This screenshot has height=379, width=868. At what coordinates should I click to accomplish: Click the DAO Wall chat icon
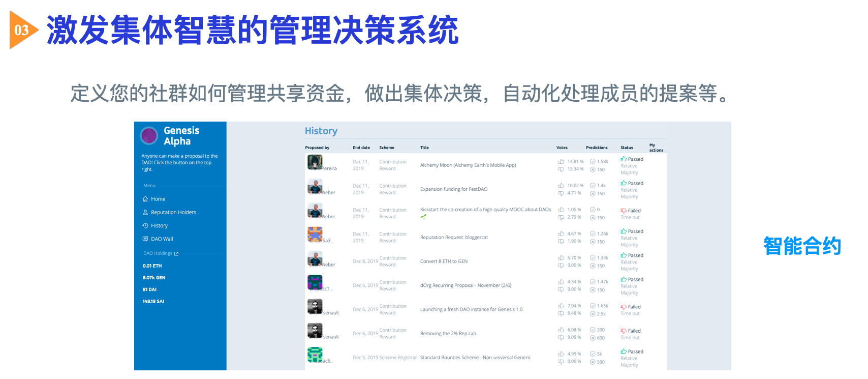pos(145,239)
